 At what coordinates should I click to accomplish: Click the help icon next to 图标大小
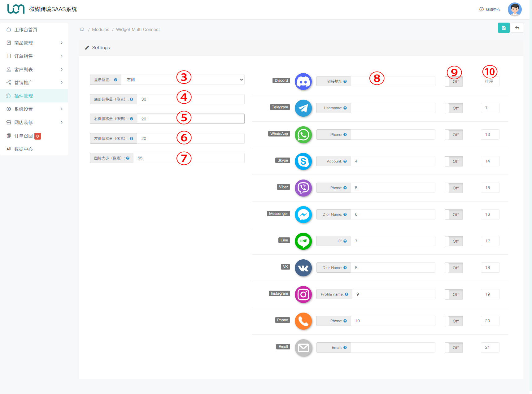tap(128, 158)
